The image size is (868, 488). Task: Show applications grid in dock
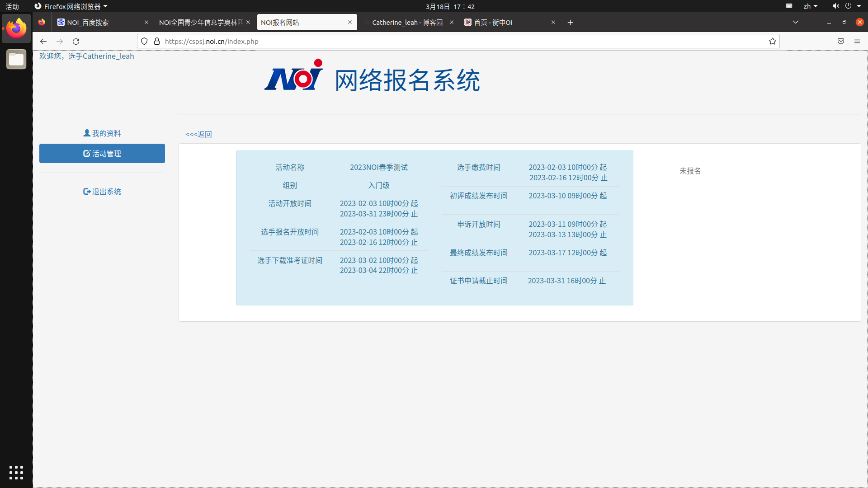[16, 473]
